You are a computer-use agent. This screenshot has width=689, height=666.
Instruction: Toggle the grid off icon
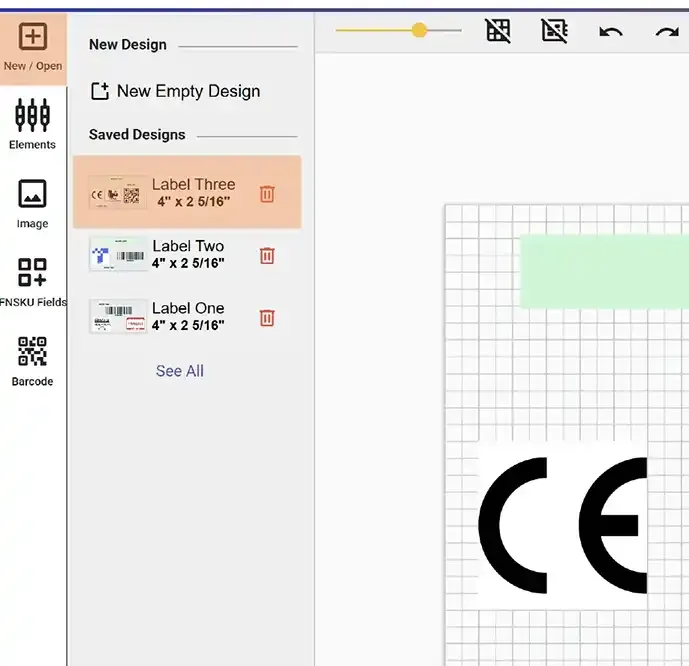pos(498,30)
